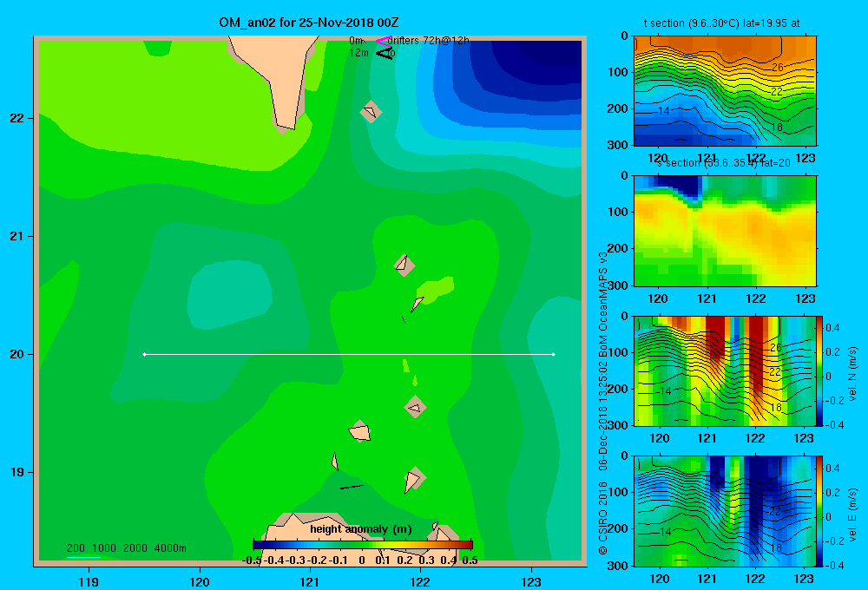Click longitude label 119 on the main map

89,581
